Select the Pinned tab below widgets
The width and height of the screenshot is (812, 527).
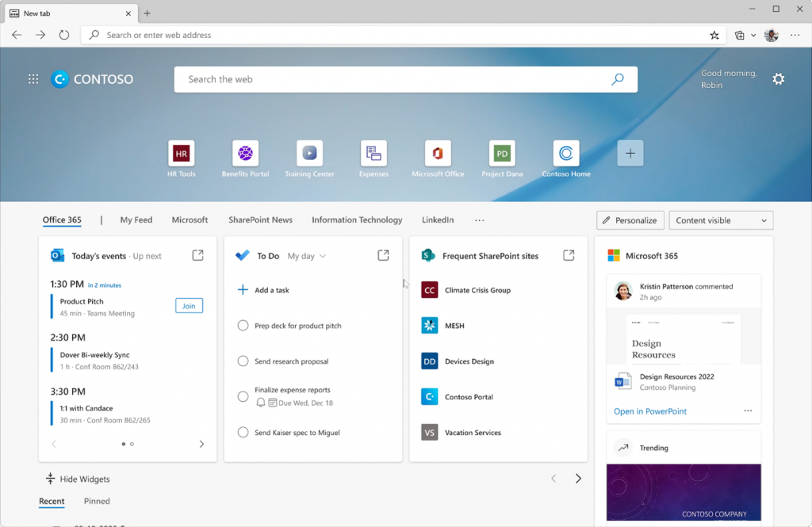click(96, 501)
